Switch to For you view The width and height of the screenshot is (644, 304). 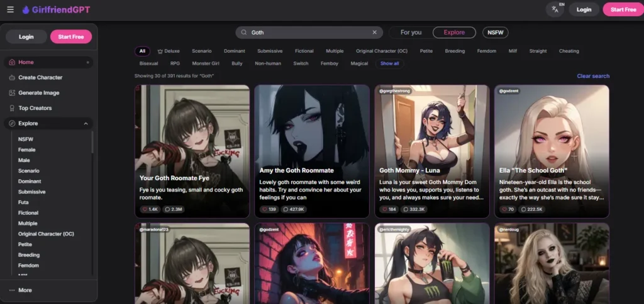tap(411, 33)
